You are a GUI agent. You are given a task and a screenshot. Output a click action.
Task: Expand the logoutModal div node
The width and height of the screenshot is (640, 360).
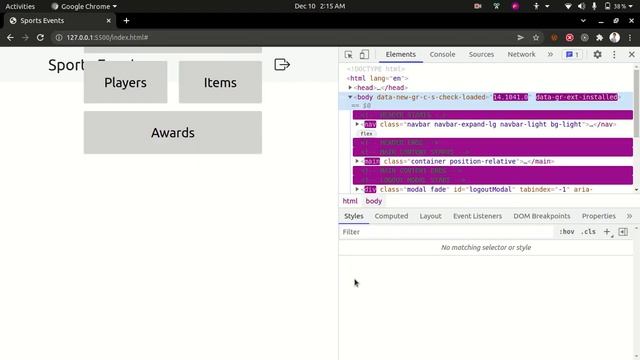point(357,189)
